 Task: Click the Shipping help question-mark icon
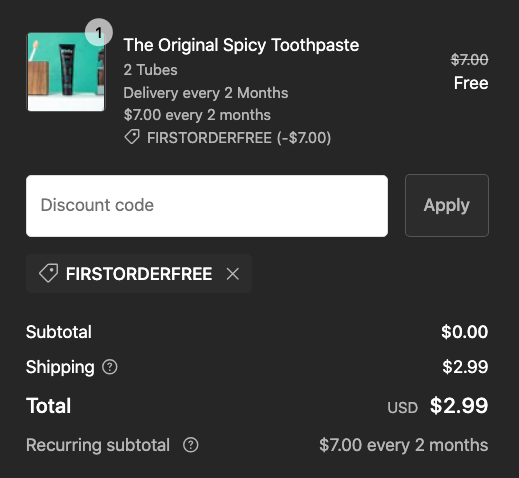tap(110, 367)
